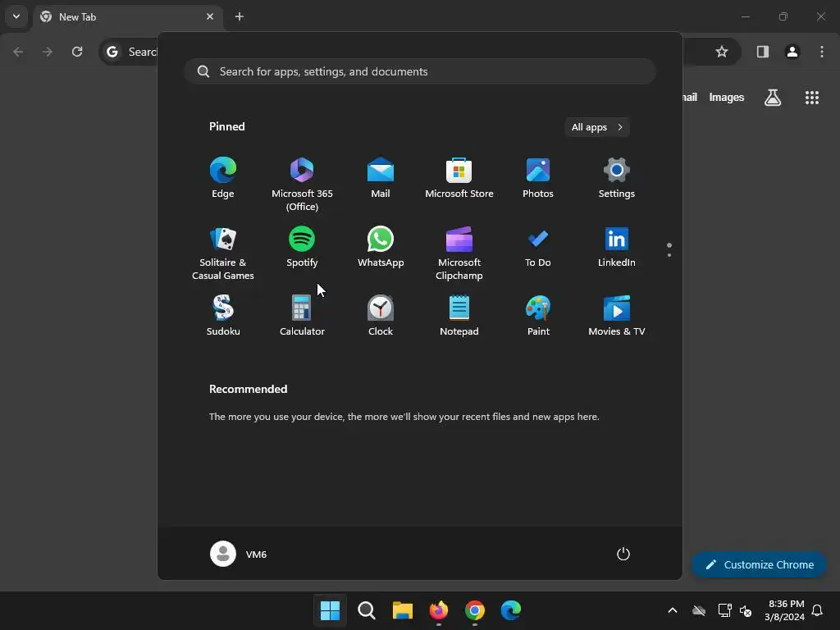Launch Movies & TV
The width and height of the screenshot is (840, 630).
coord(617,316)
